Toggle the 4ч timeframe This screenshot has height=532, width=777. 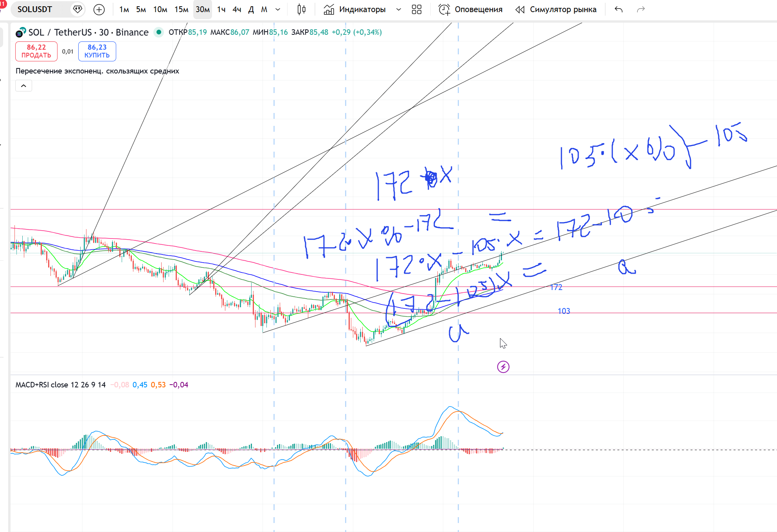[237, 9]
